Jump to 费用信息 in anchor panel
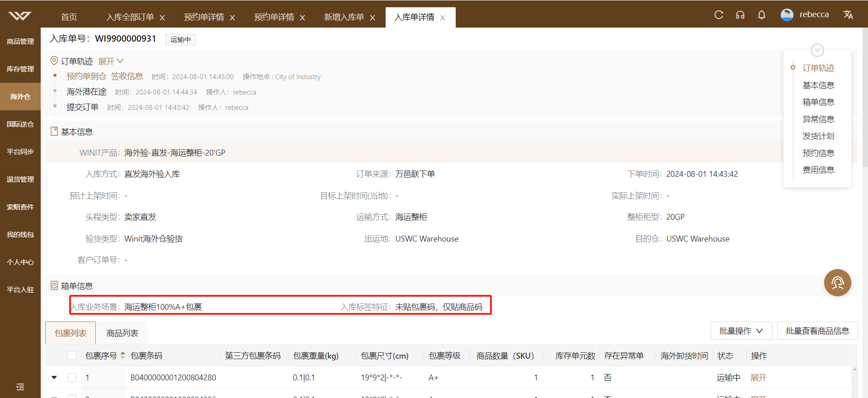This screenshot has height=398, width=868. (818, 170)
